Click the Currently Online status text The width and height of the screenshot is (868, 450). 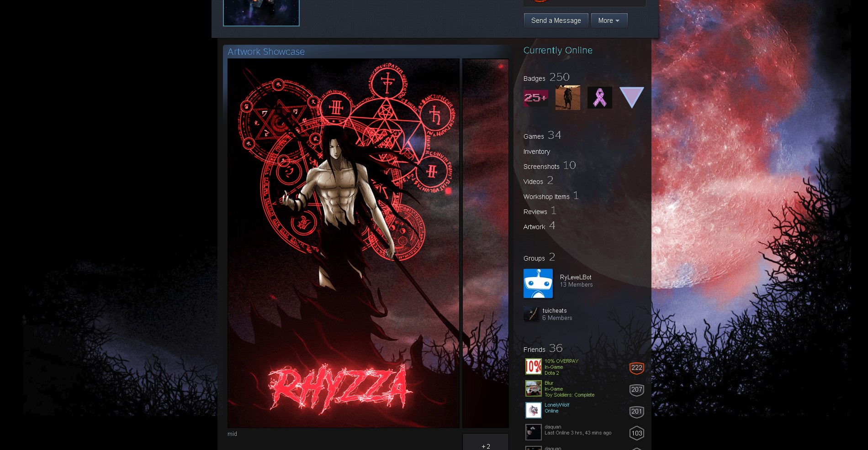(558, 50)
